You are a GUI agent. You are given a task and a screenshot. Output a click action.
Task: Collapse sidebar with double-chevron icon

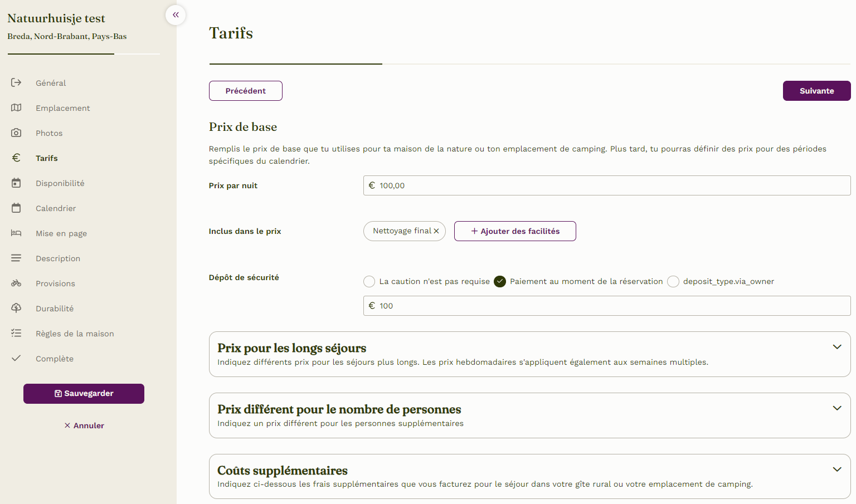[176, 15]
